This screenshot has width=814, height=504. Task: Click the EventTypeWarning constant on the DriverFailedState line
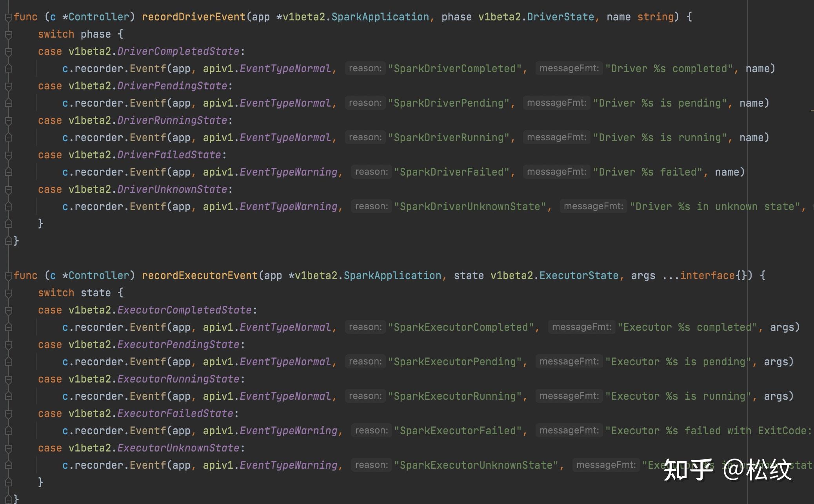pyautogui.click(x=289, y=172)
